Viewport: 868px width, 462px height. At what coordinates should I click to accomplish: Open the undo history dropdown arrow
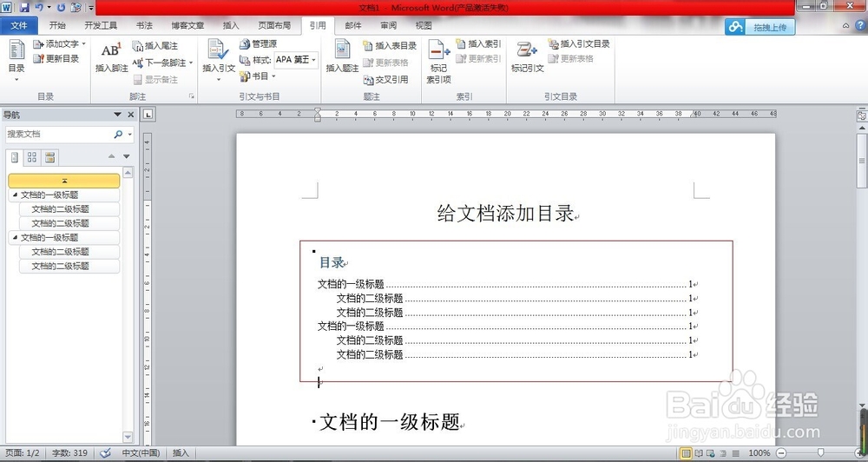pos(49,8)
